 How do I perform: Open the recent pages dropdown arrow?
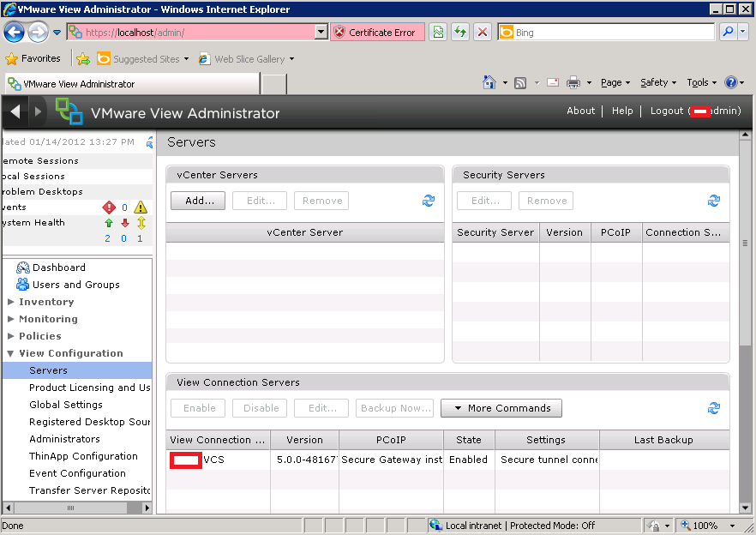57,33
